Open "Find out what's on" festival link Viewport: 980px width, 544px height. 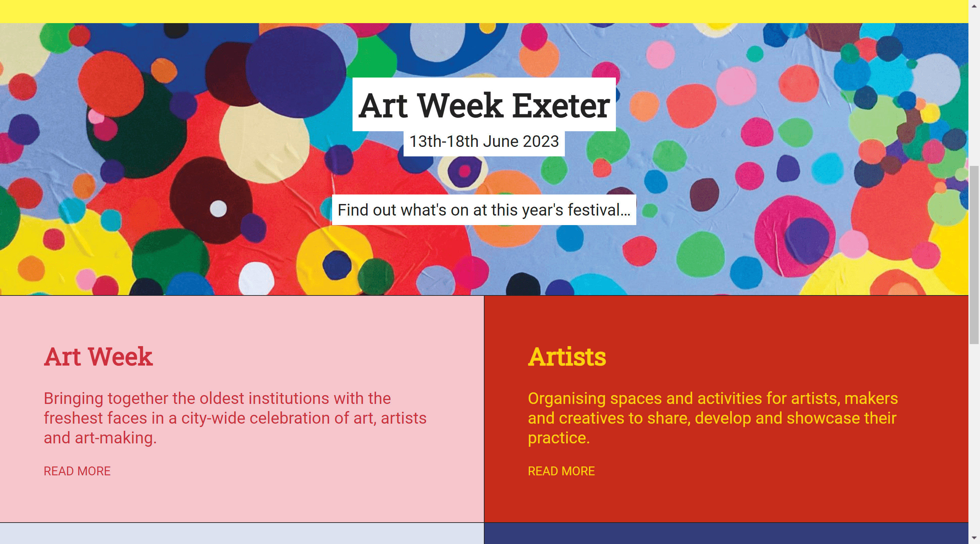[484, 210]
